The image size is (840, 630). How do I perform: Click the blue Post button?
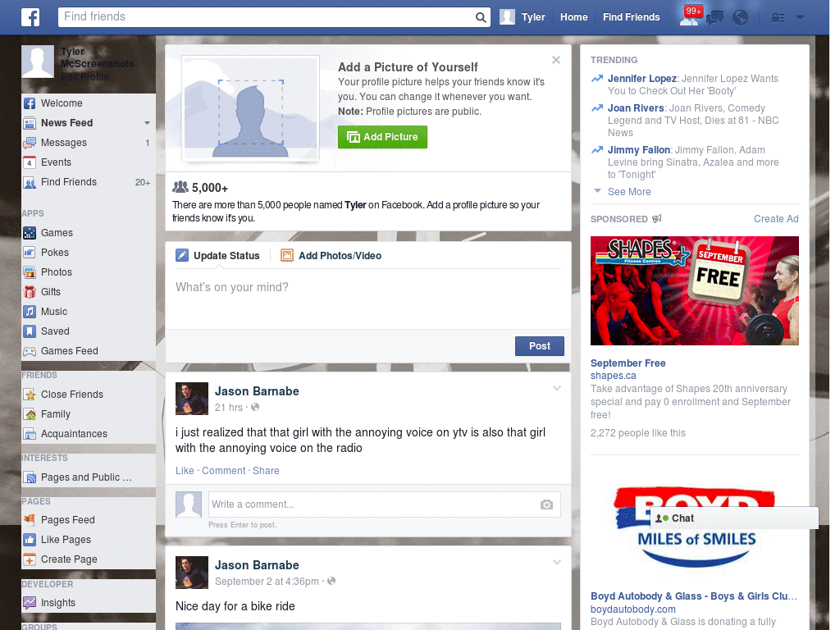pos(540,346)
